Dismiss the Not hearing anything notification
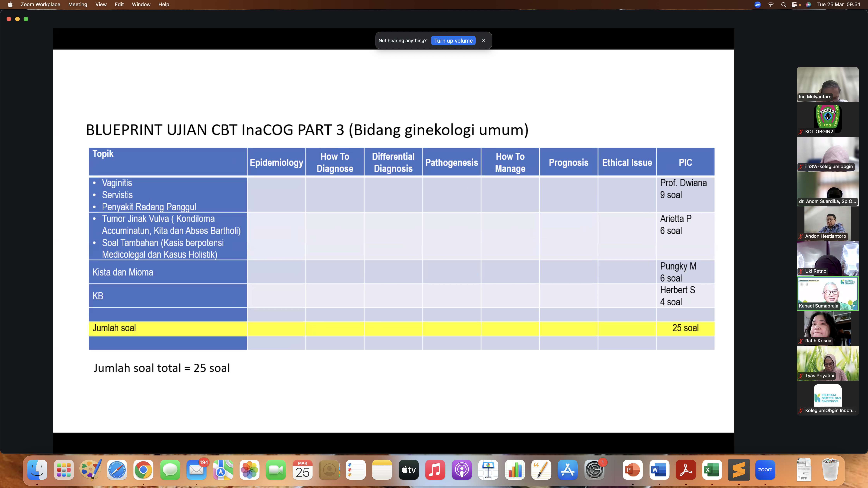Screen dimensions: 868x488 (484, 40)
